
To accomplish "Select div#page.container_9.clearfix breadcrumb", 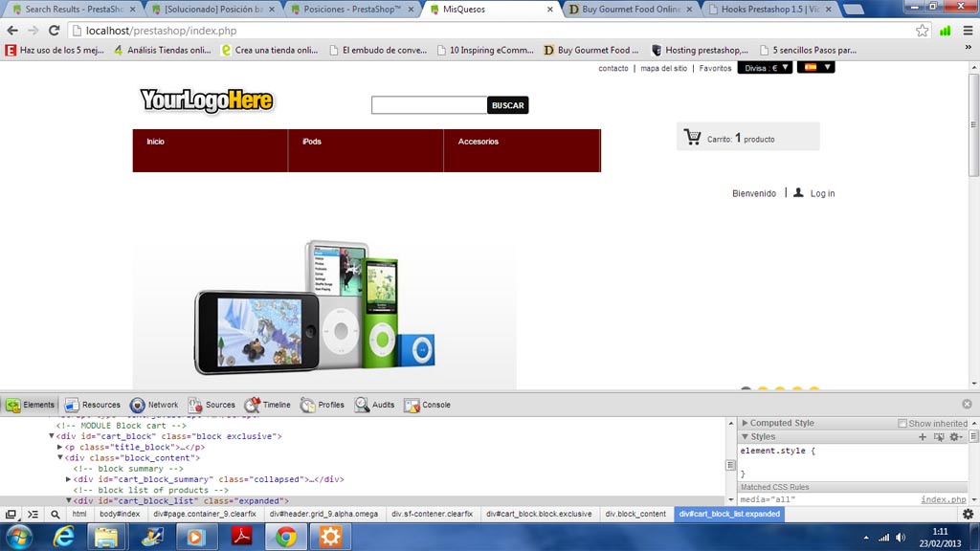I will coord(205,514).
